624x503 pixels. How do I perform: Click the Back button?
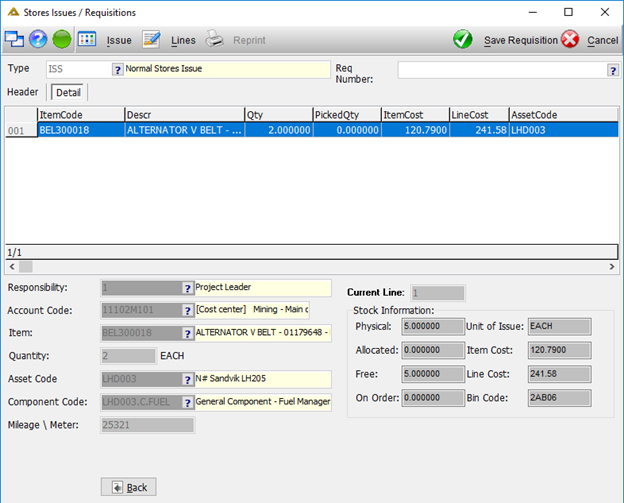tap(129, 487)
